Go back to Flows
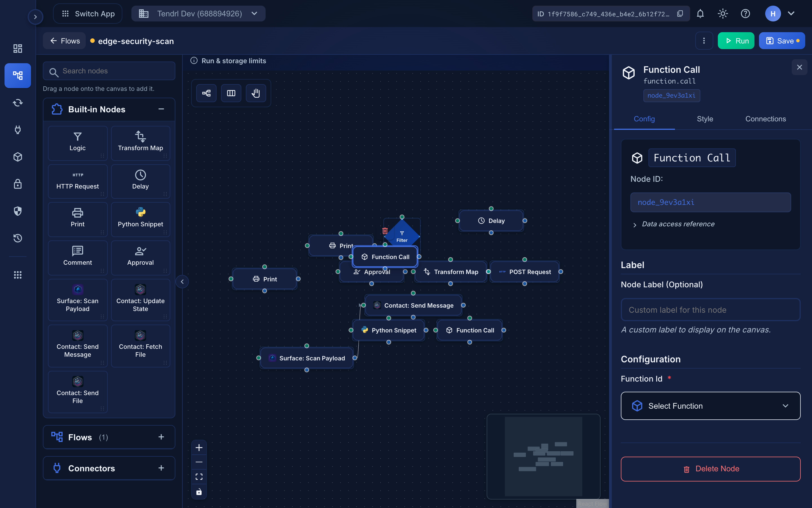This screenshot has width=812, height=508. click(64, 41)
